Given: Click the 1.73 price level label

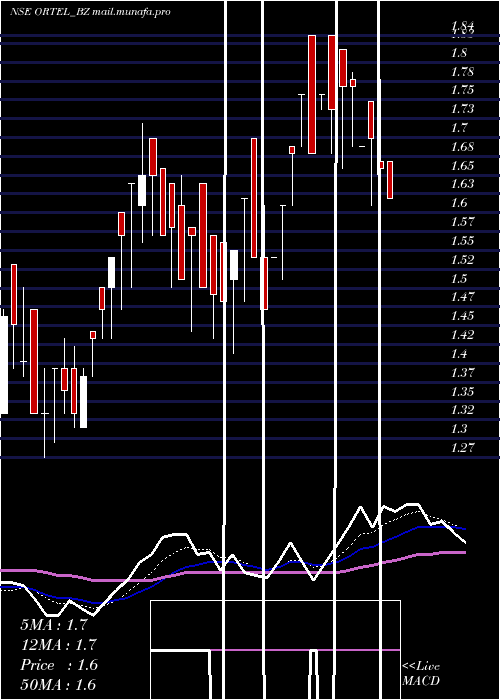Looking at the screenshot, I should pyautogui.click(x=462, y=109).
